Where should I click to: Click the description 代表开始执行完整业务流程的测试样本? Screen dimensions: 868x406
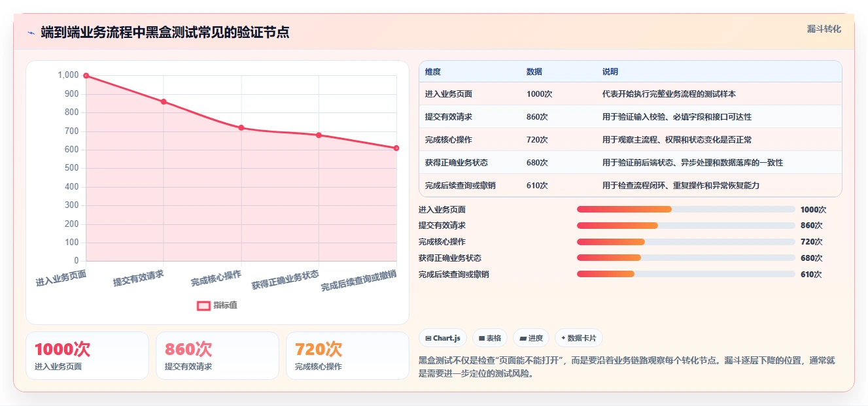669,94
